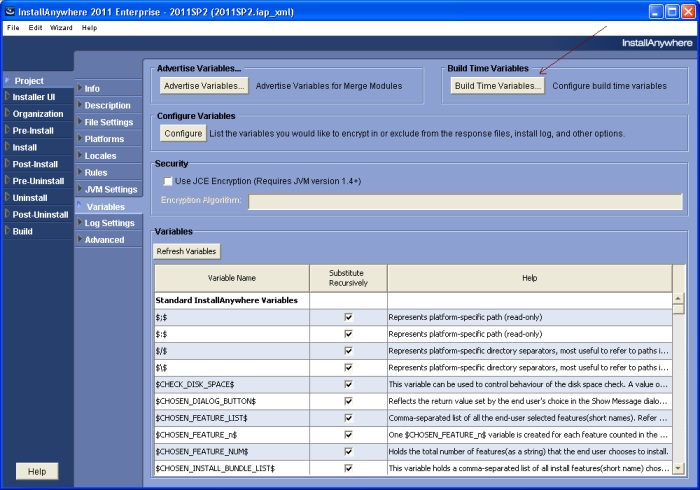700x490 pixels.
Task: Toggle Substitute Recursively for $CHOSEN_FEATURE_NUM$
Action: 348,452
